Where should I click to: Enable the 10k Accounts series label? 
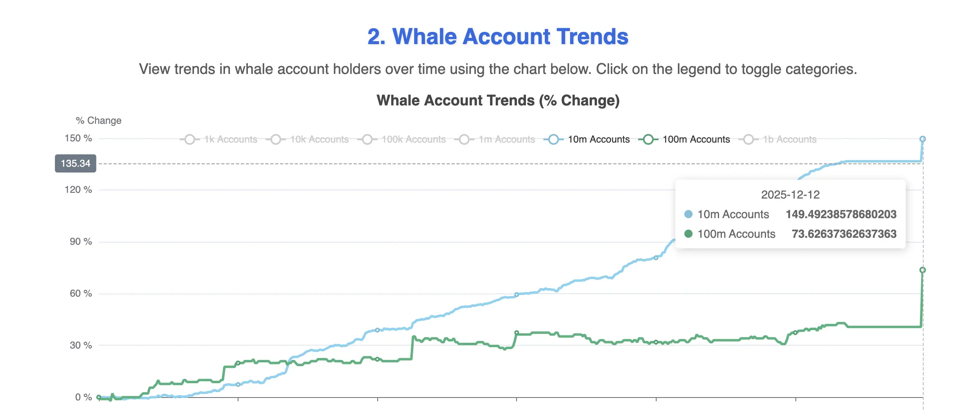pyautogui.click(x=319, y=140)
